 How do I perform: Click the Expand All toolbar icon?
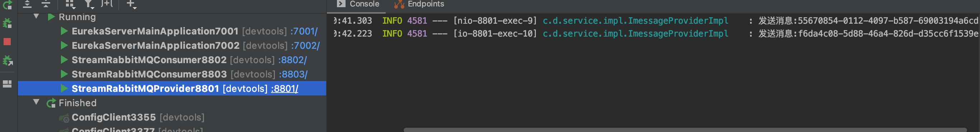pos(27,4)
